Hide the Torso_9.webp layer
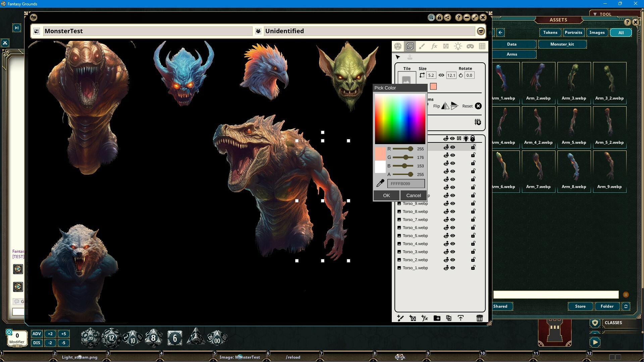The height and width of the screenshot is (362, 644). click(453, 203)
